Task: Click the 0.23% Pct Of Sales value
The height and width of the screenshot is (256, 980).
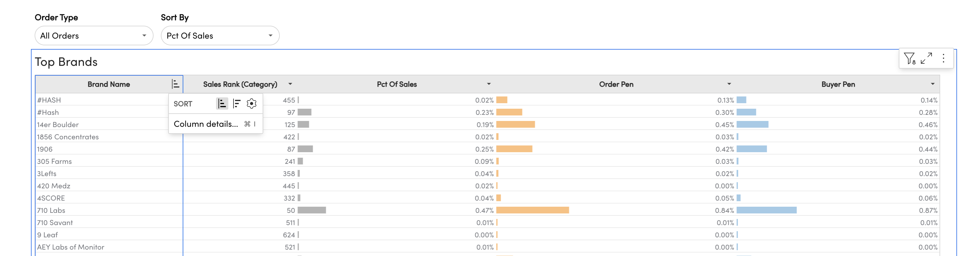Action: pos(484,112)
